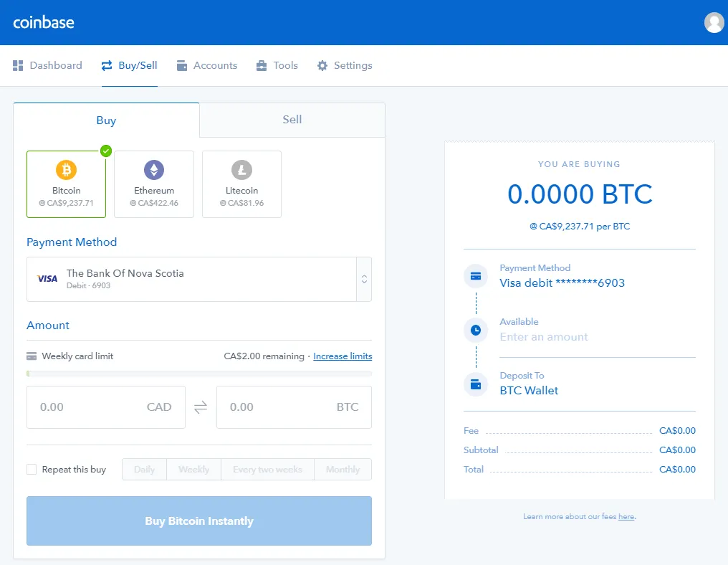Click the Ethereum coin icon

(x=153, y=170)
